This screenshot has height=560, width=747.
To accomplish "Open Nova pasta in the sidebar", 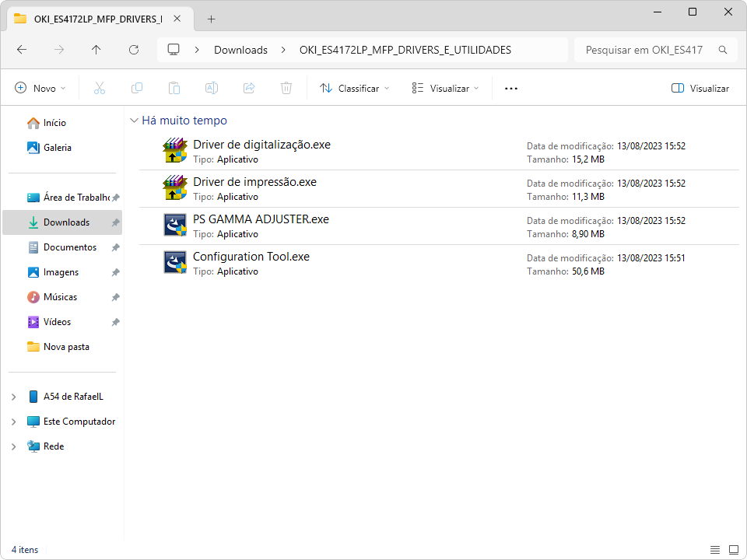I will coord(62,347).
